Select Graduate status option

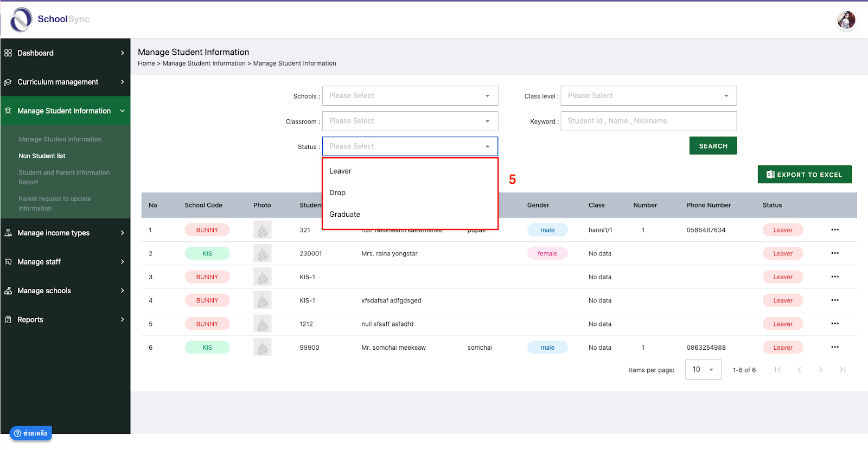pos(410,214)
